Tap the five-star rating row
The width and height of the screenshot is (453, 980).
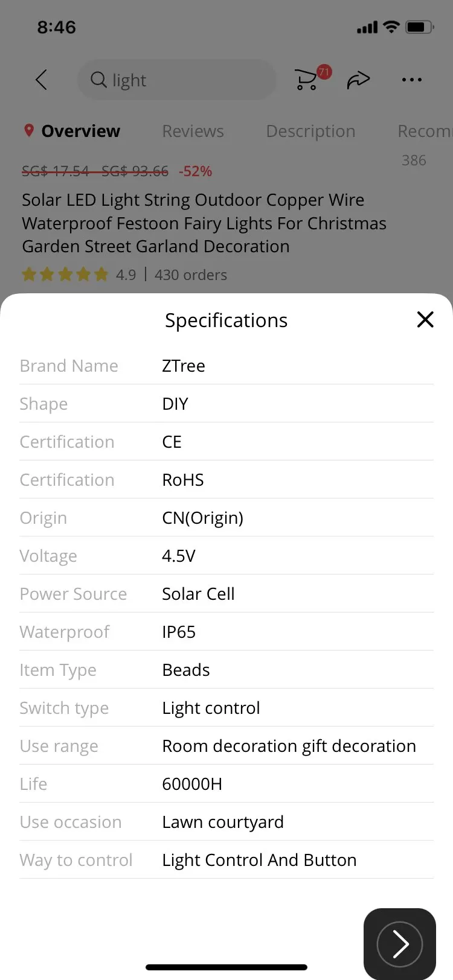[65, 275]
